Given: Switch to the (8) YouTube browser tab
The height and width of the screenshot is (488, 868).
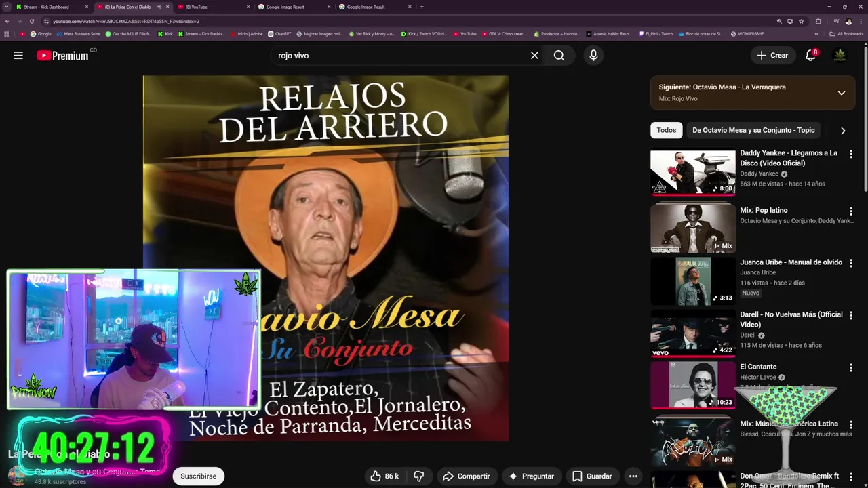Looking at the screenshot, I should pos(214,7).
